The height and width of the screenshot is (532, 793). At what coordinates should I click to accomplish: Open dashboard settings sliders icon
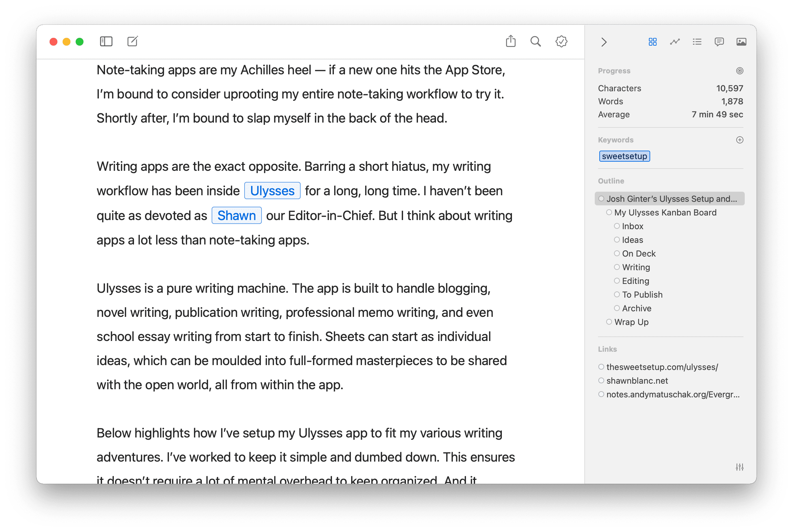(x=740, y=467)
